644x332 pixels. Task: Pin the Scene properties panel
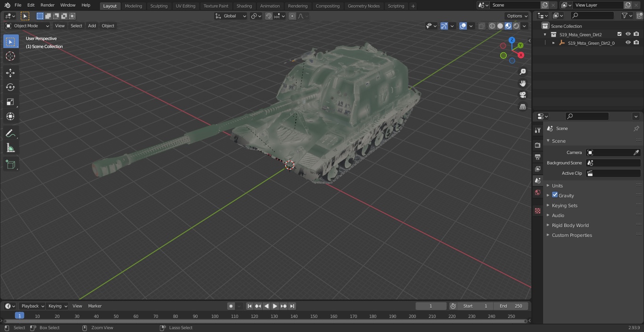click(636, 129)
